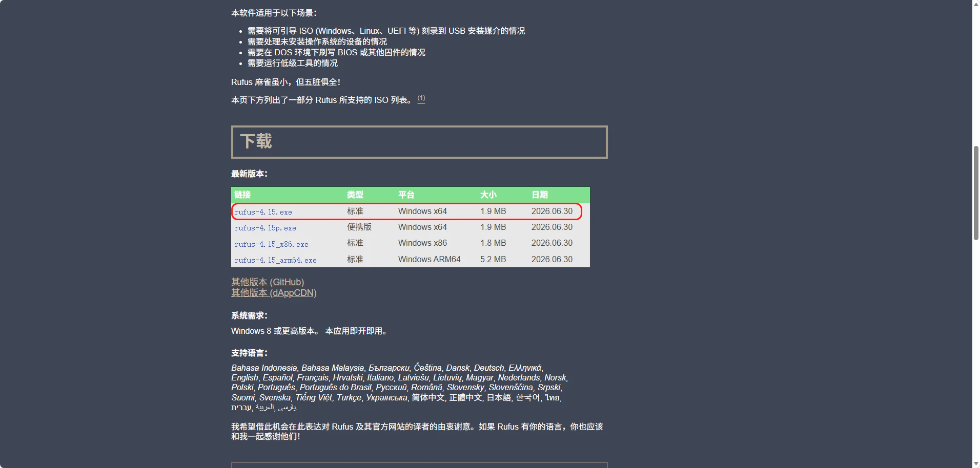The height and width of the screenshot is (468, 980).
Task: Click the 日本語 language name
Action: pos(499,397)
